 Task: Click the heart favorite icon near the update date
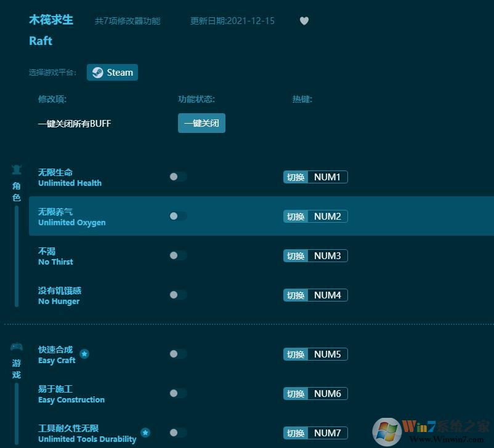coord(304,20)
